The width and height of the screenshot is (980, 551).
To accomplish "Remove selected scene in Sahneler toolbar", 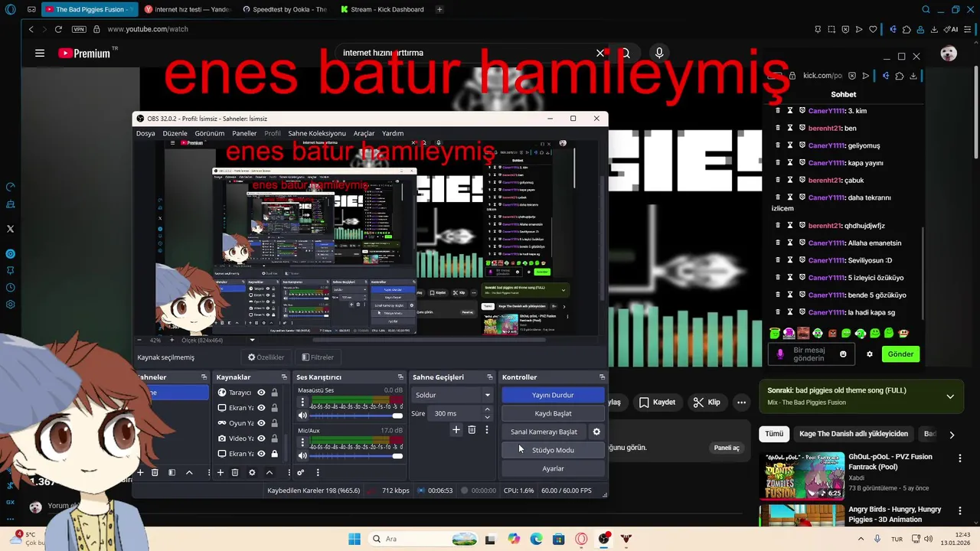I will [x=155, y=472].
